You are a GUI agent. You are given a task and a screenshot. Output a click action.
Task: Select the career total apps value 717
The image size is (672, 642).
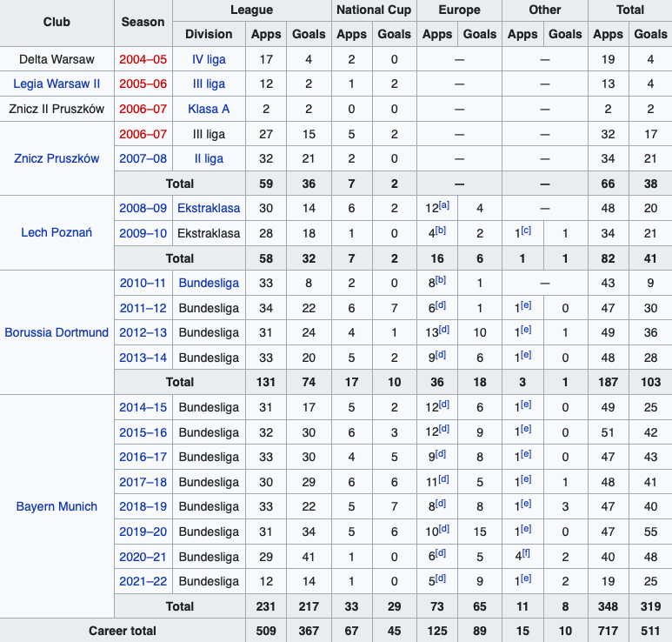[x=608, y=631]
